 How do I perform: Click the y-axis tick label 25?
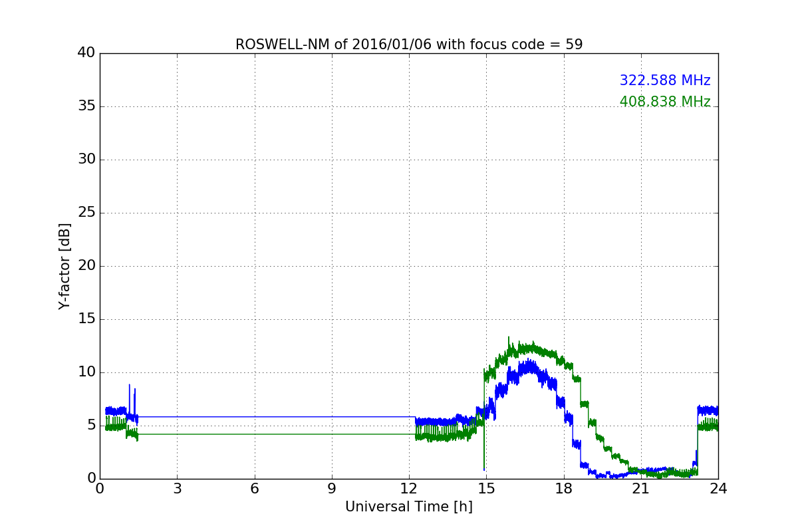pos(86,213)
